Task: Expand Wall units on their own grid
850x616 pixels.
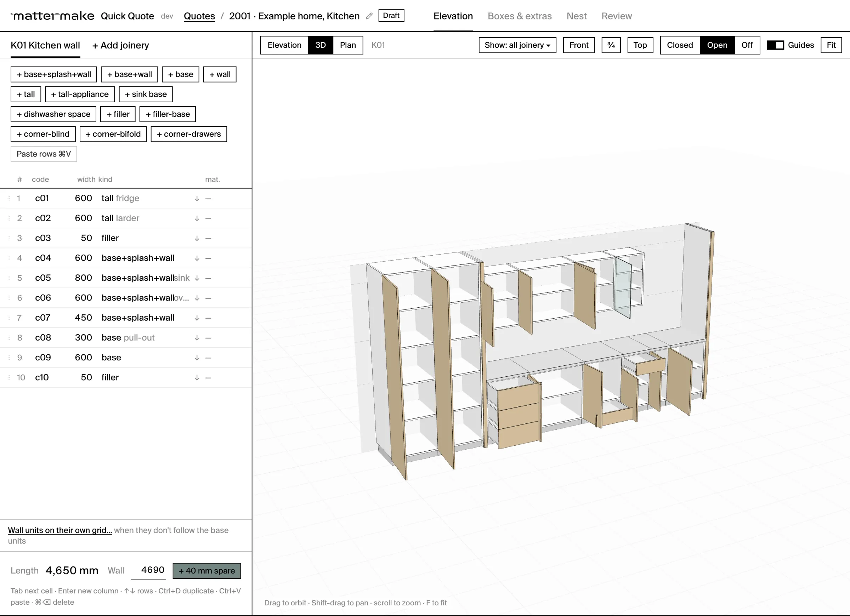Action: pos(60,530)
